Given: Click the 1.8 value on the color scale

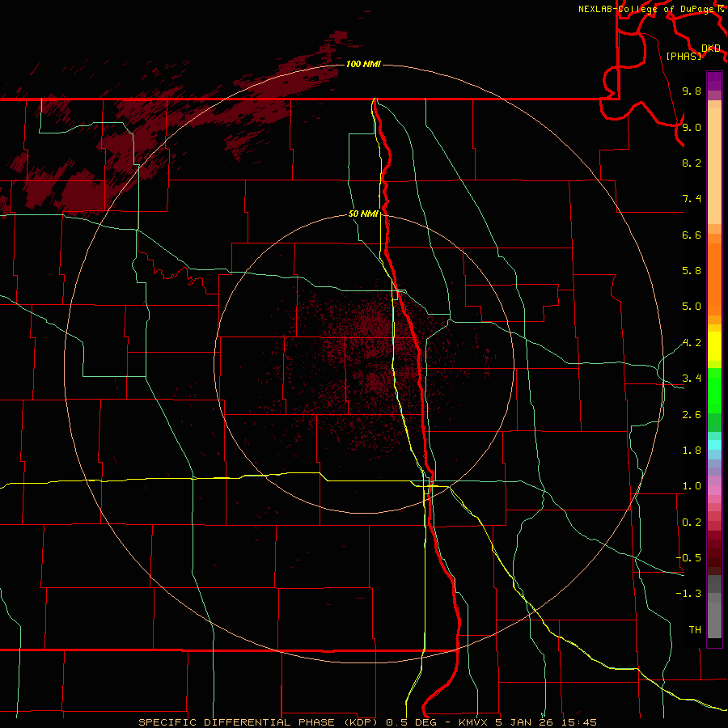Looking at the screenshot, I should [692, 451].
